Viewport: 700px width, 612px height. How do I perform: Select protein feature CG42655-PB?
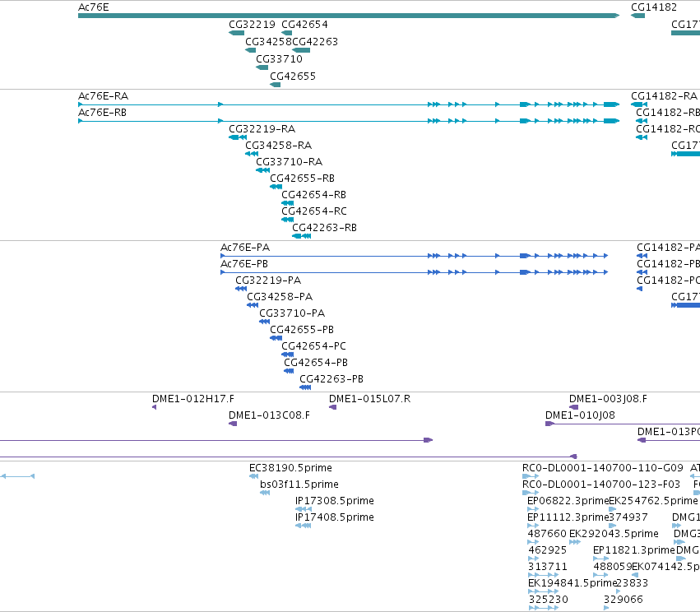276,338
